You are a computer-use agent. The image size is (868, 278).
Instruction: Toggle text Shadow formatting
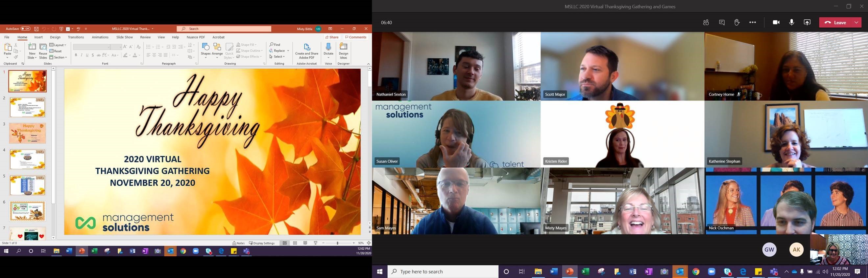pos(93,55)
